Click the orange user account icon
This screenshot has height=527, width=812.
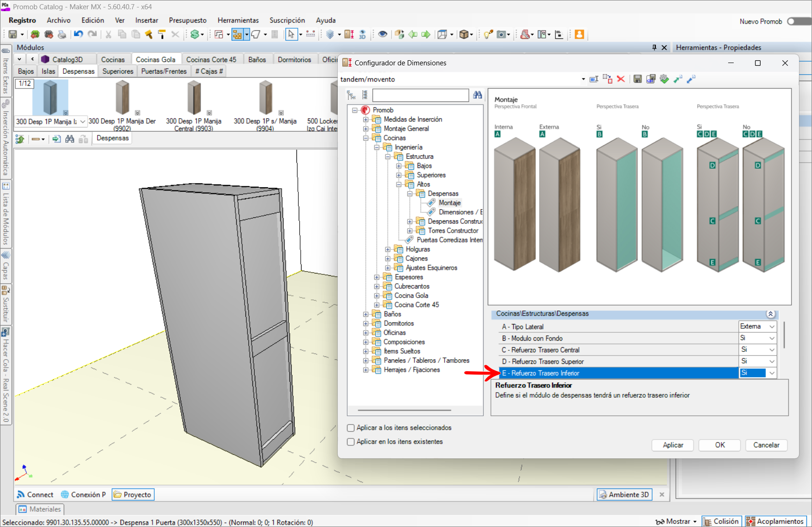[x=579, y=34]
